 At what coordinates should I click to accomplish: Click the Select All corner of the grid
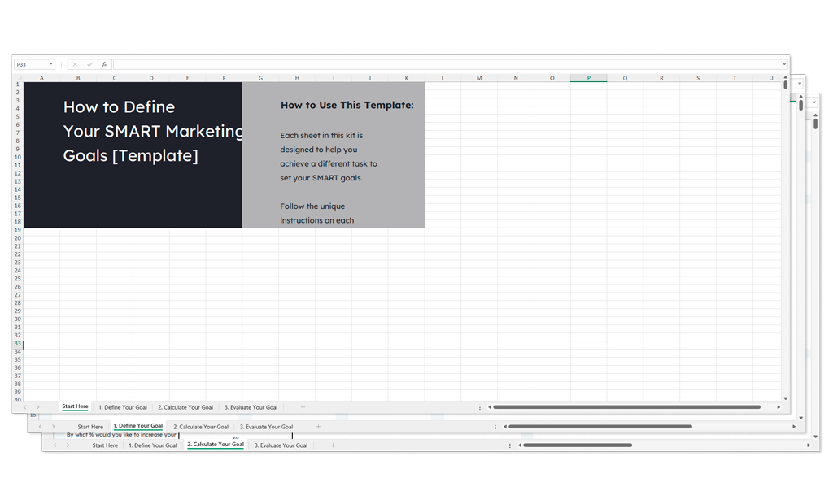pyautogui.click(x=17, y=78)
